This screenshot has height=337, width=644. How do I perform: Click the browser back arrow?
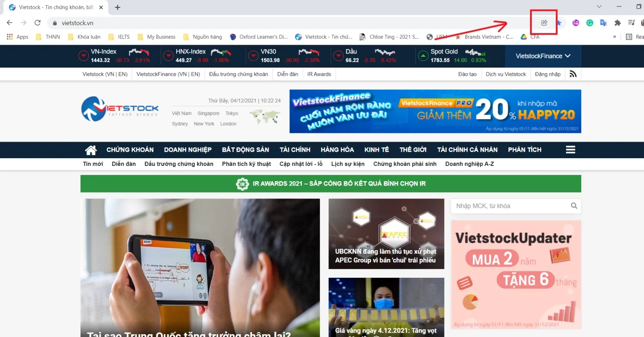[x=10, y=23]
